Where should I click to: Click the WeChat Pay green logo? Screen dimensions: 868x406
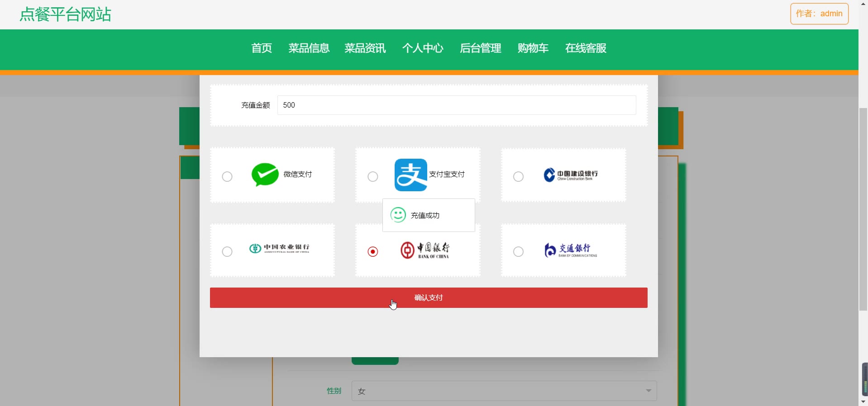(265, 175)
